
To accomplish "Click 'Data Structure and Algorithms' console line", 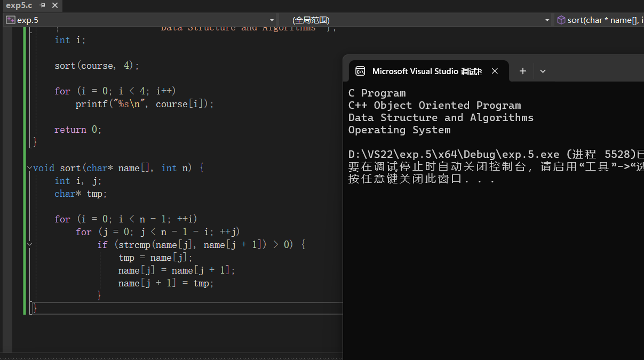I will pos(441,118).
